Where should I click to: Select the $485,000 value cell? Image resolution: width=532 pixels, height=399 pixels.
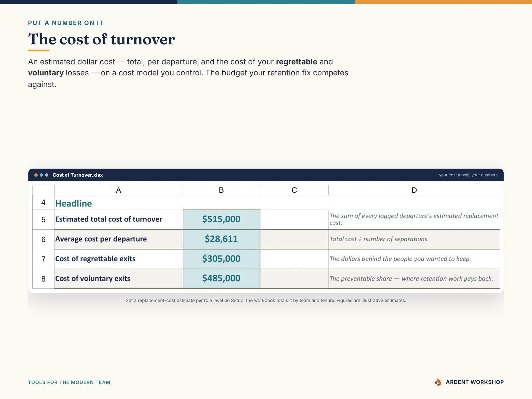[x=221, y=279]
